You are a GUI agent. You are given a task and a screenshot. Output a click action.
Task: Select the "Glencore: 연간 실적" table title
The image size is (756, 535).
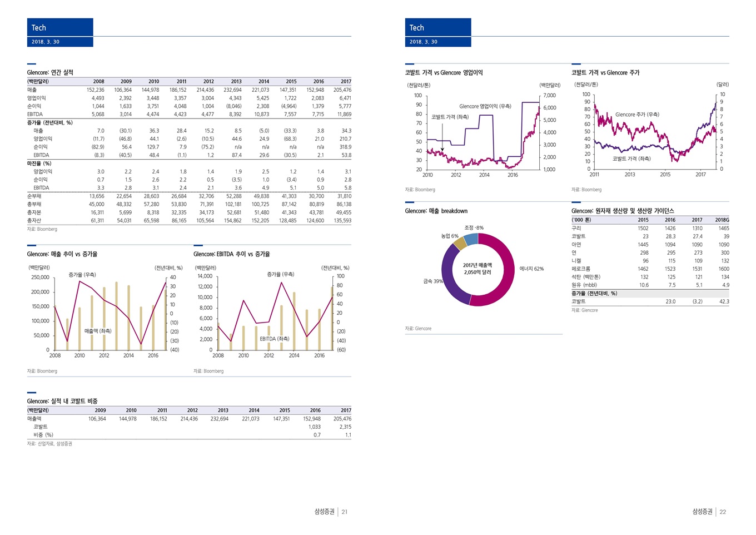50,72
